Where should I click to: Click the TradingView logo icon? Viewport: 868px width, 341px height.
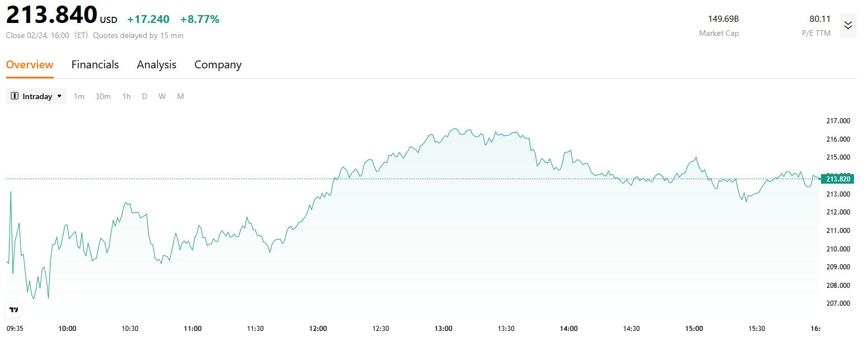click(14, 310)
